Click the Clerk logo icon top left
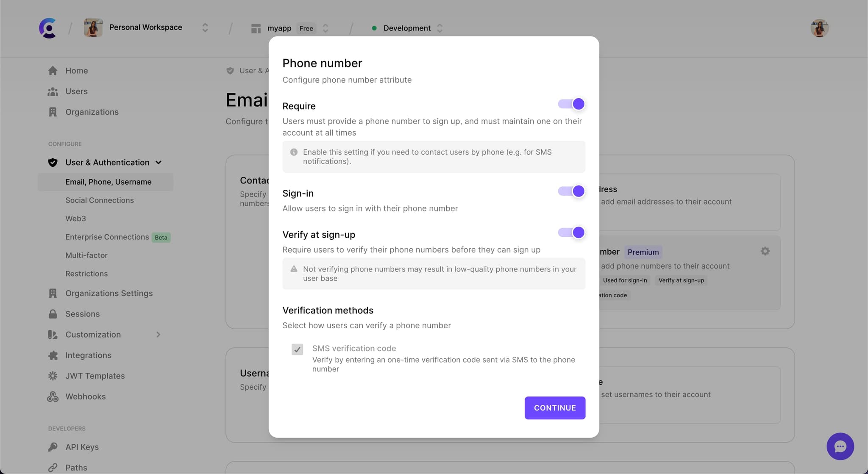This screenshot has height=474, width=868. 47,28
